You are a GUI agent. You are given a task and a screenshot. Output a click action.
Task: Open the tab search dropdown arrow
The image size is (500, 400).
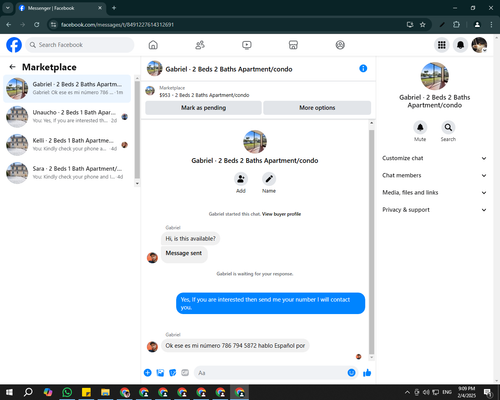pyautogui.click(x=7, y=8)
